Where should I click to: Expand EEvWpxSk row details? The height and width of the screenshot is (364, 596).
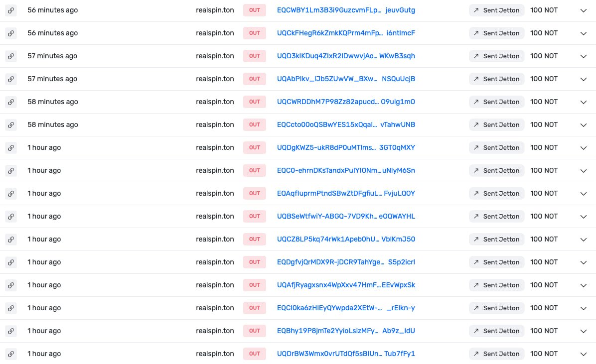point(584,285)
